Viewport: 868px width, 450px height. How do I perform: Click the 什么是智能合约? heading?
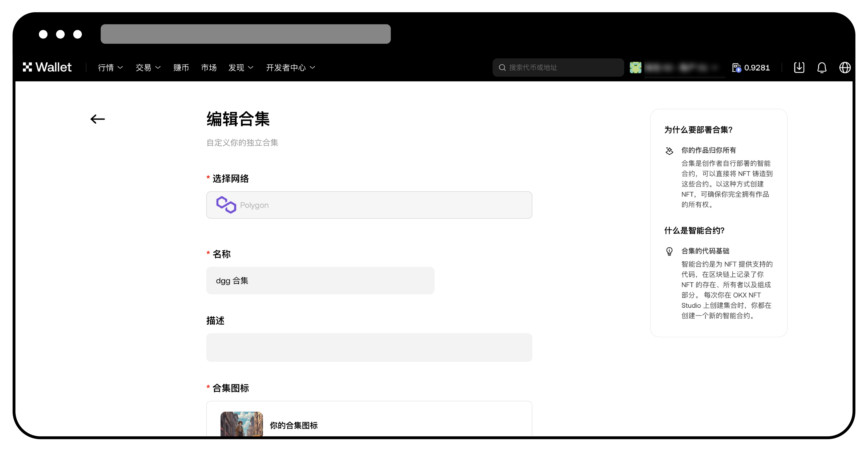[694, 231]
